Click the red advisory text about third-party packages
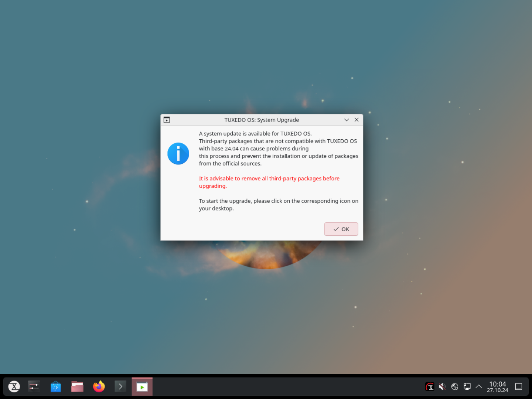The height and width of the screenshot is (399, 532). click(x=269, y=182)
